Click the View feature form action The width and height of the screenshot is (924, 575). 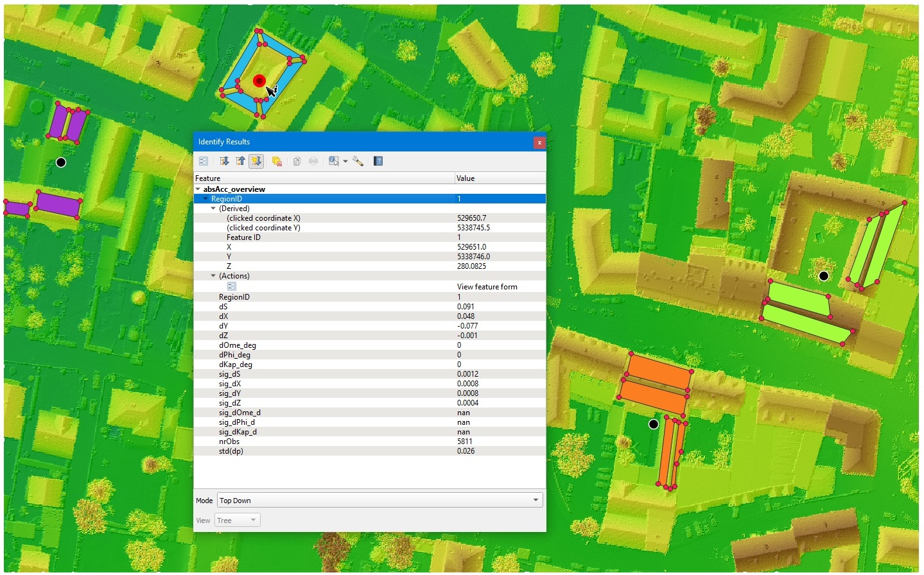pos(487,287)
